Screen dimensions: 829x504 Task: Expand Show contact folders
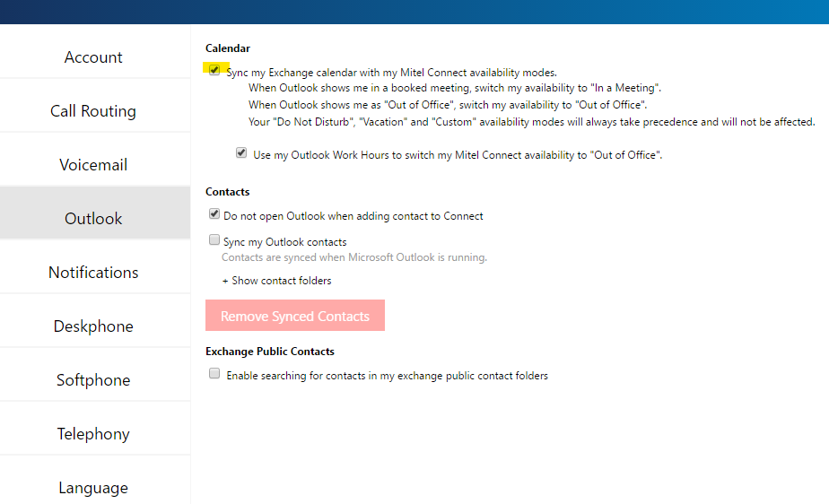[276, 281]
